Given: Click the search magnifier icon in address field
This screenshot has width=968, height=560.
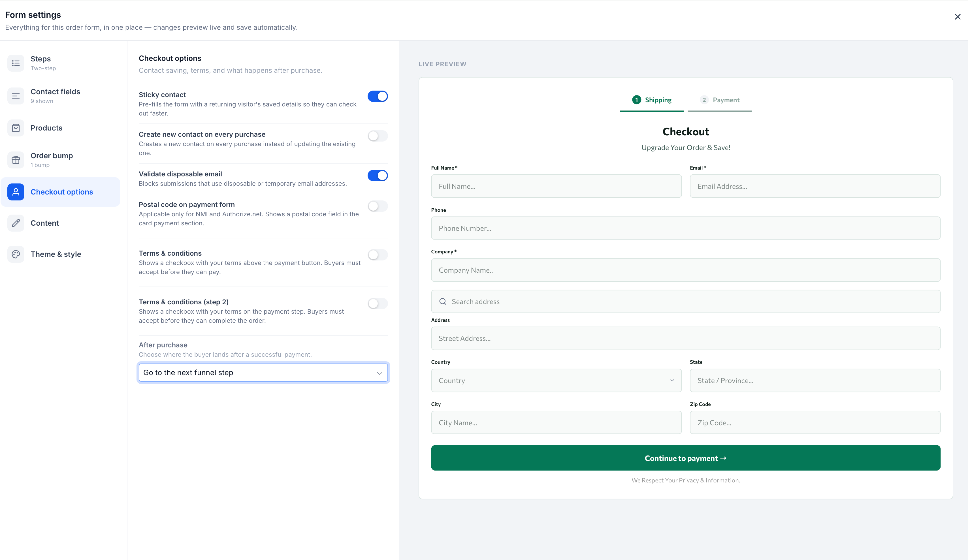Looking at the screenshot, I should point(443,302).
